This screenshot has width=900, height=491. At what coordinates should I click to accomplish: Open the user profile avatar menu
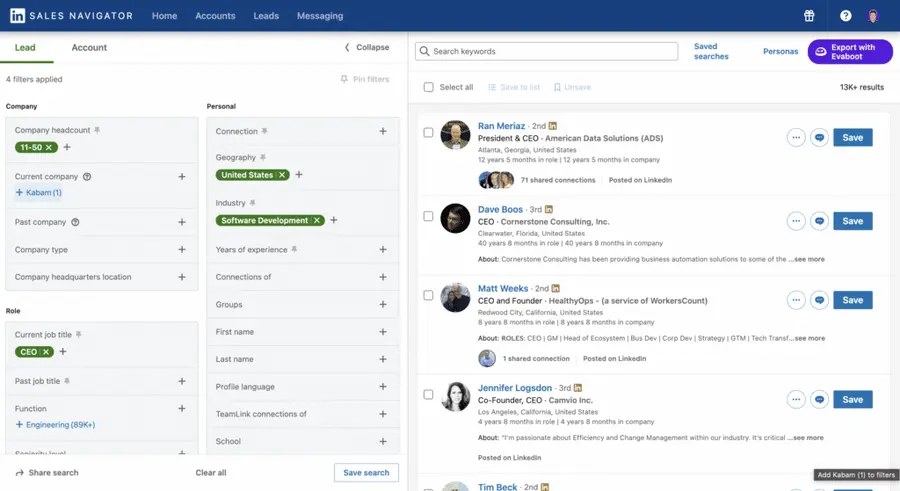pos(873,16)
